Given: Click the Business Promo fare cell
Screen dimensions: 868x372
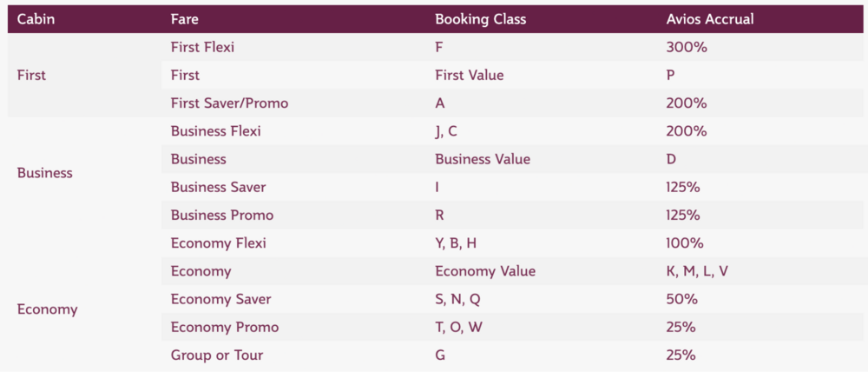Looking at the screenshot, I should point(221,216).
